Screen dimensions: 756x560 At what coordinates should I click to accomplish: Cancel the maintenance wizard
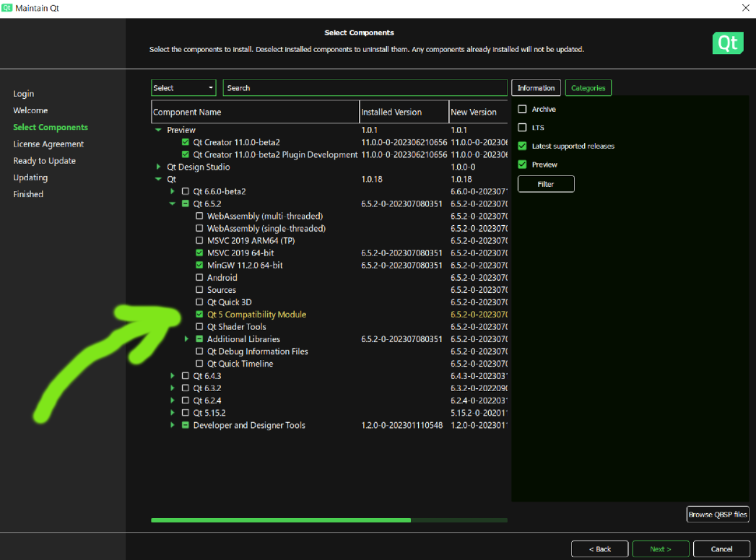[721, 549]
